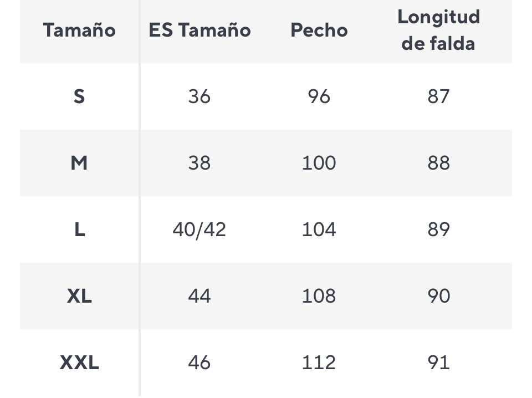This screenshot has height=398, width=532.
Task: Click chest value 96 cell
Action: tap(319, 96)
